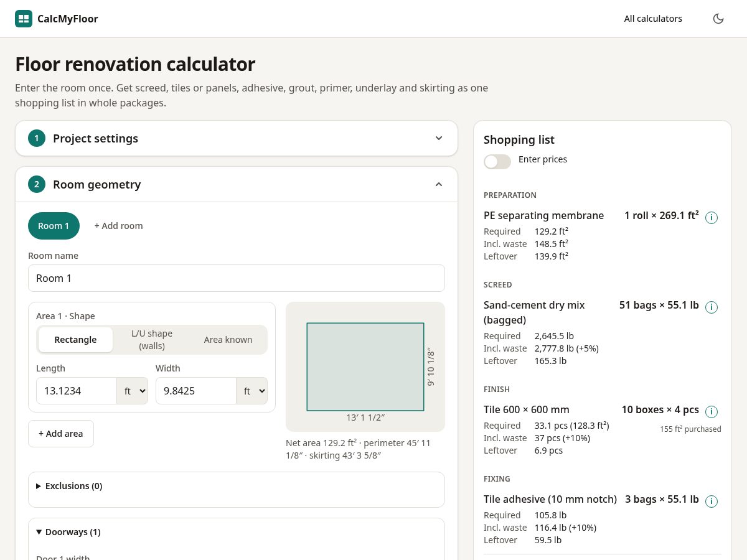Show info for Sand-cement dry mix
Viewport: 747px width, 560px height.
pos(712,307)
